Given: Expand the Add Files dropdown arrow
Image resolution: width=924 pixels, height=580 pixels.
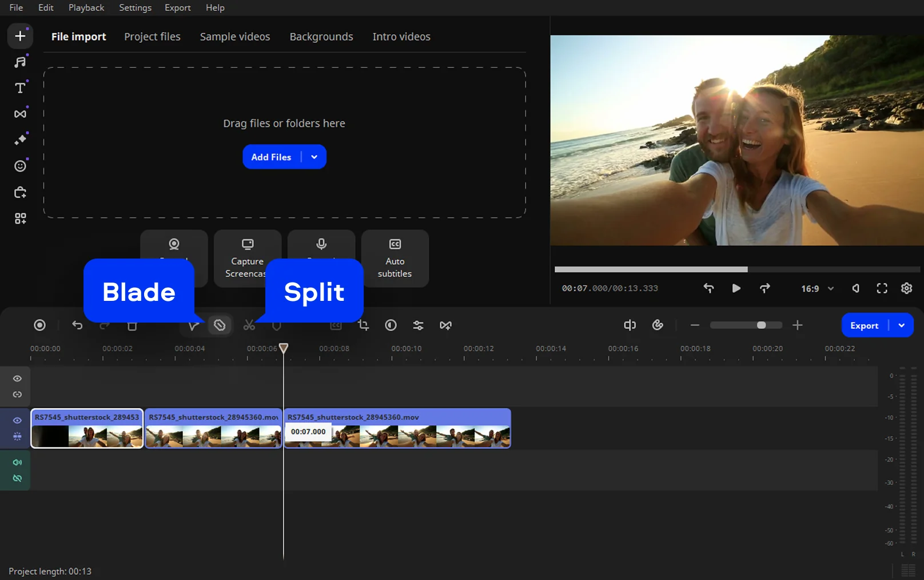Looking at the screenshot, I should coord(314,157).
